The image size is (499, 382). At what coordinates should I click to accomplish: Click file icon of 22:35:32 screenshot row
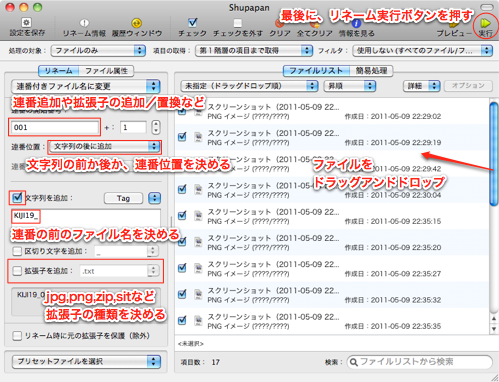click(x=198, y=294)
